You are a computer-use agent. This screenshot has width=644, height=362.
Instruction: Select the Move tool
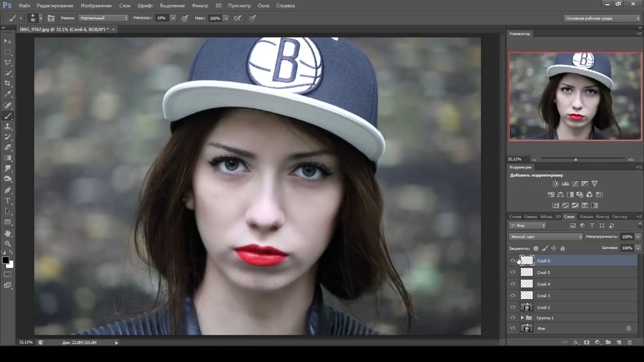coord(8,41)
